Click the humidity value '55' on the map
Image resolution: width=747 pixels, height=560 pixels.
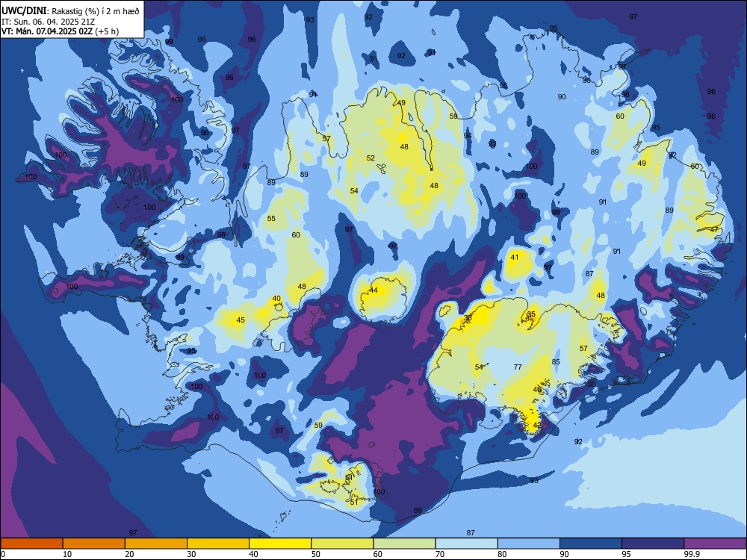point(271,219)
